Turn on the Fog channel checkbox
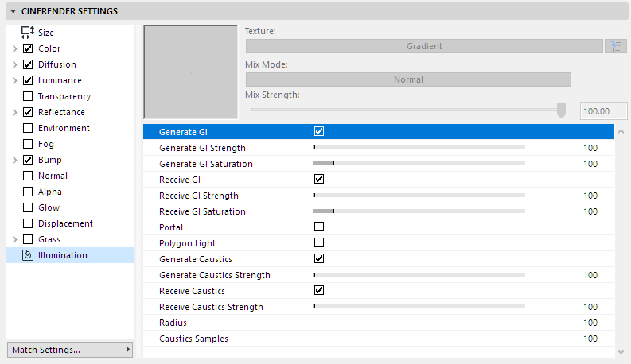The height and width of the screenshot is (364, 631). 28,144
